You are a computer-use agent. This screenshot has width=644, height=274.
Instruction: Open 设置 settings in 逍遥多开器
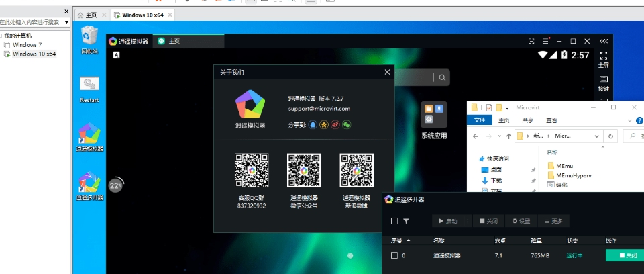521,221
